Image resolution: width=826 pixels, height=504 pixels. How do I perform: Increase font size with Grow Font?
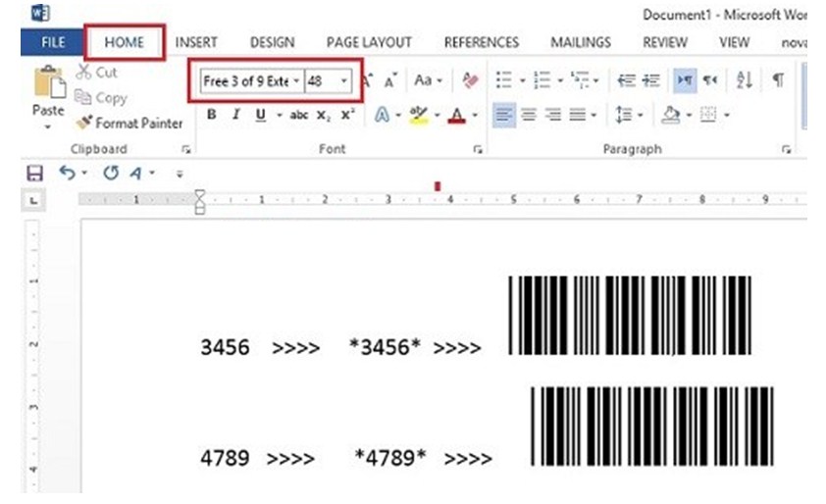click(368, 80)
